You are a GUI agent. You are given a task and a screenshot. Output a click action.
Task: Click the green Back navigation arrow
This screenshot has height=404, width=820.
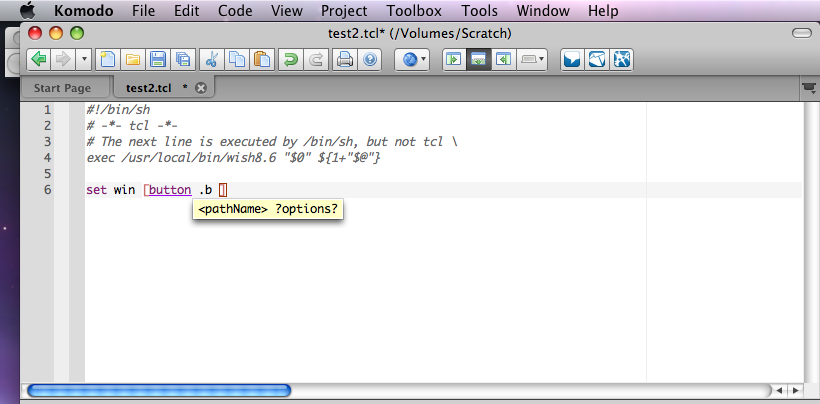click(39, 59)
